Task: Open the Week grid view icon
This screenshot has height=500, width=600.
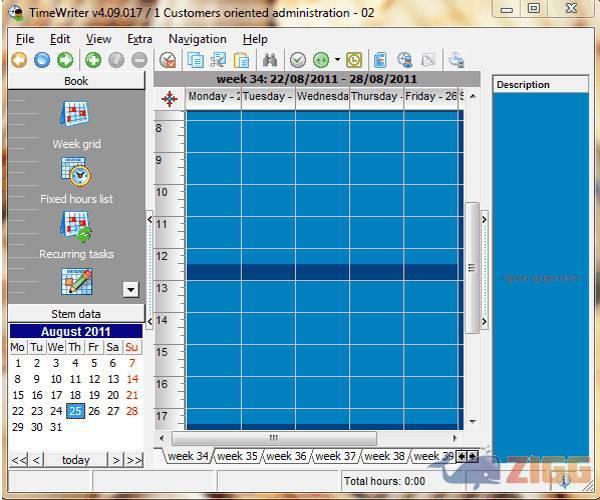Action: pyautogui.click(x=76, y=116)
